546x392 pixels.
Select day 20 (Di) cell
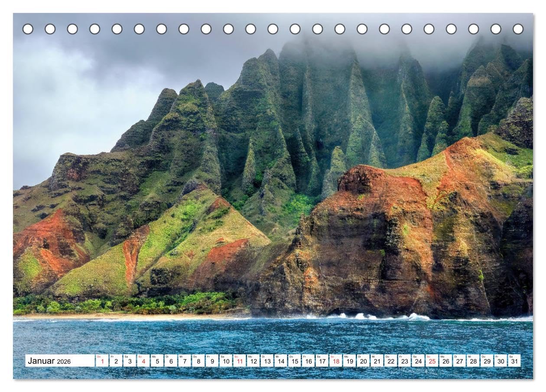[364, 361]
